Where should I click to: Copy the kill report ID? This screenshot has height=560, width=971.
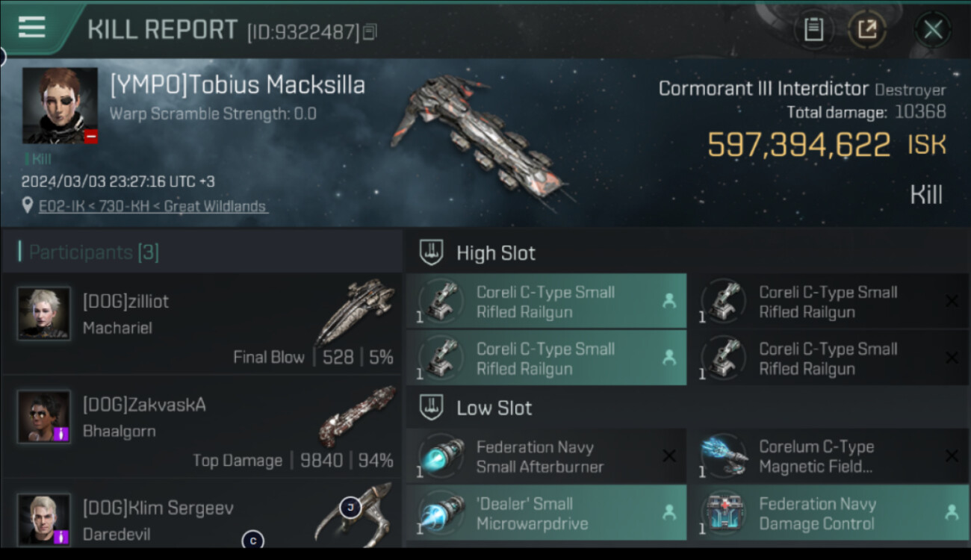click(x=370, y=31)
